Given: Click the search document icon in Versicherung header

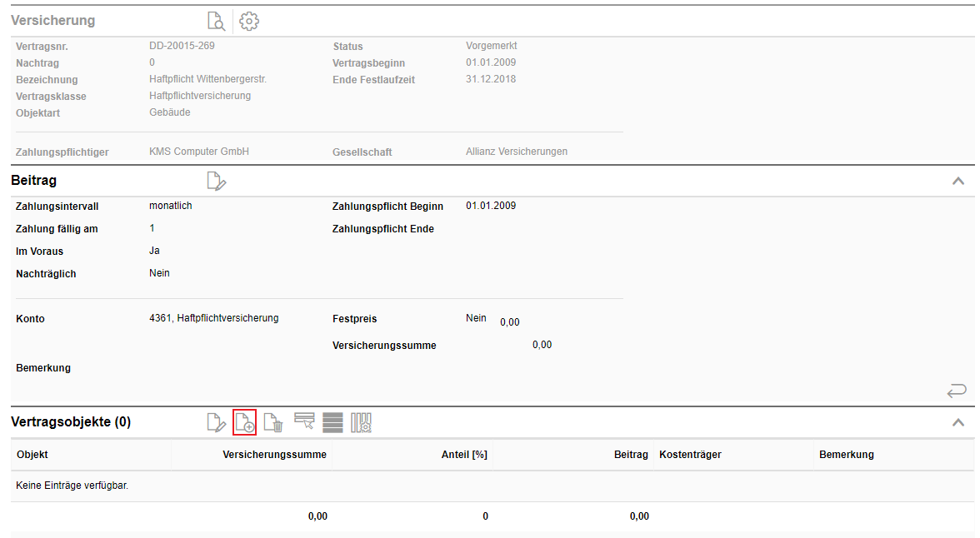Looking at the screenshot, I should pyautogui.click(x=217, y=22).
